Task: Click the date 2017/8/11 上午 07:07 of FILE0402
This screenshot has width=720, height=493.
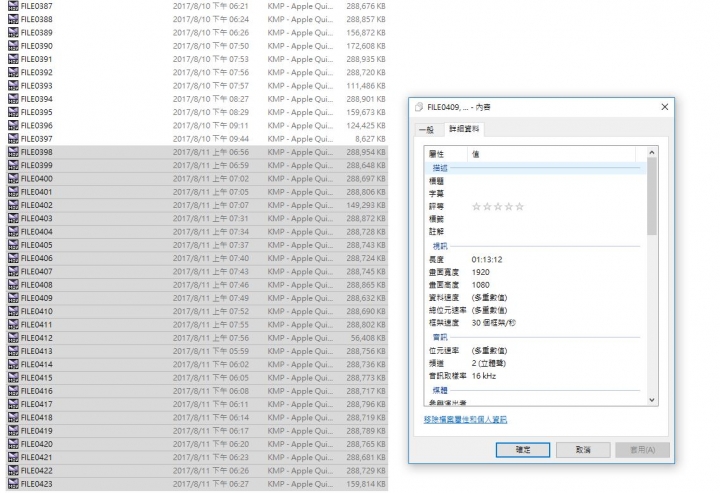Action: click(211, 205)
